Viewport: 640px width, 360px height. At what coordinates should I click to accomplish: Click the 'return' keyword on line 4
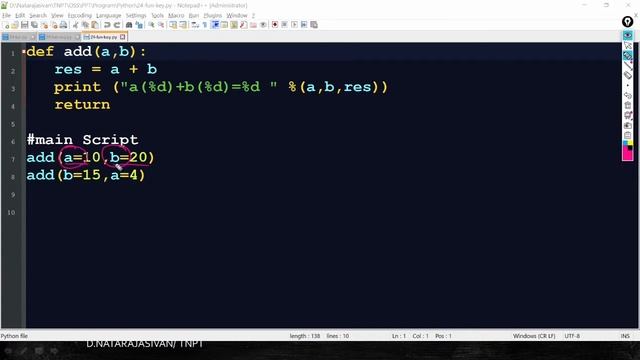[x=82, y=104]
